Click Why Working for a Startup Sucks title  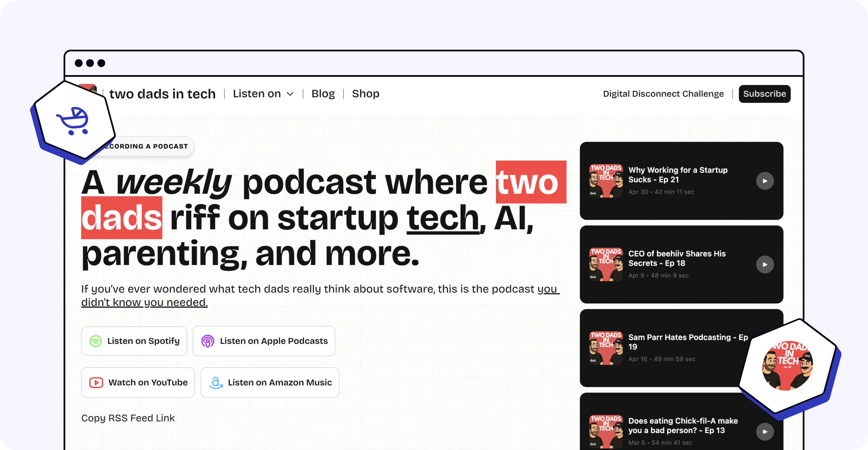[678, 174]
